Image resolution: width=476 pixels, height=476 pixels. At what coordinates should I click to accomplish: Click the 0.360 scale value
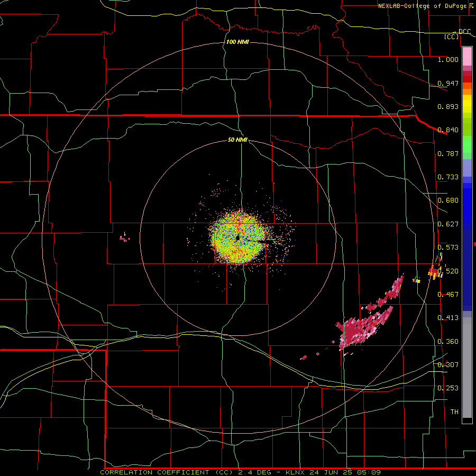click(448, 342)
